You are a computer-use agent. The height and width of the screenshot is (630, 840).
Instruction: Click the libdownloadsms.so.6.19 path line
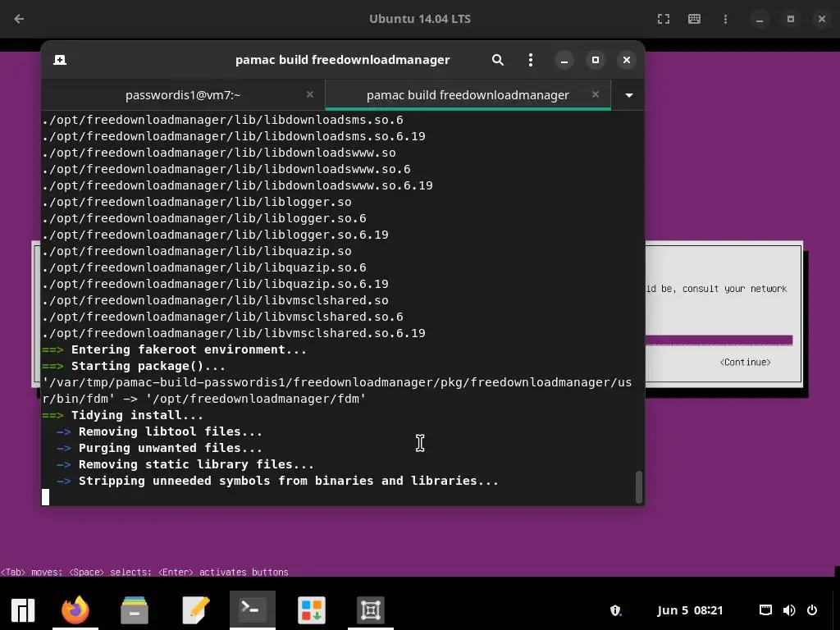tap(234, 136)
